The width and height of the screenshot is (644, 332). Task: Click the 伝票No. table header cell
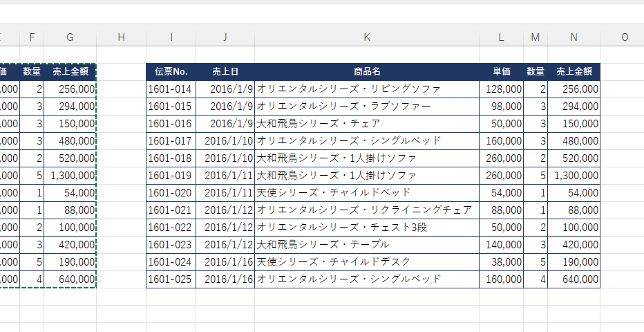tap(171, 71)
